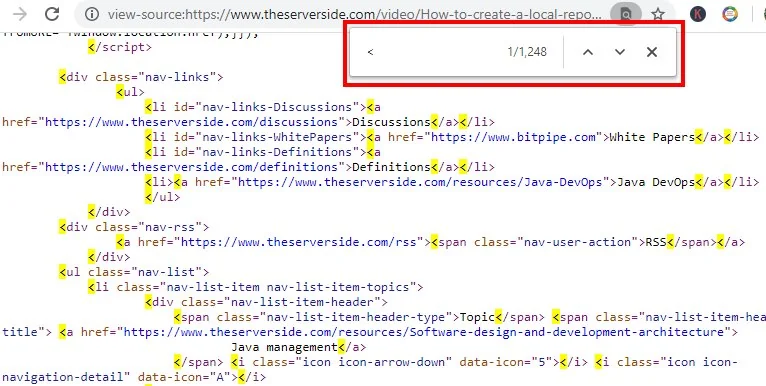Click the "RSS" text in the span

[x=656, y=242]
